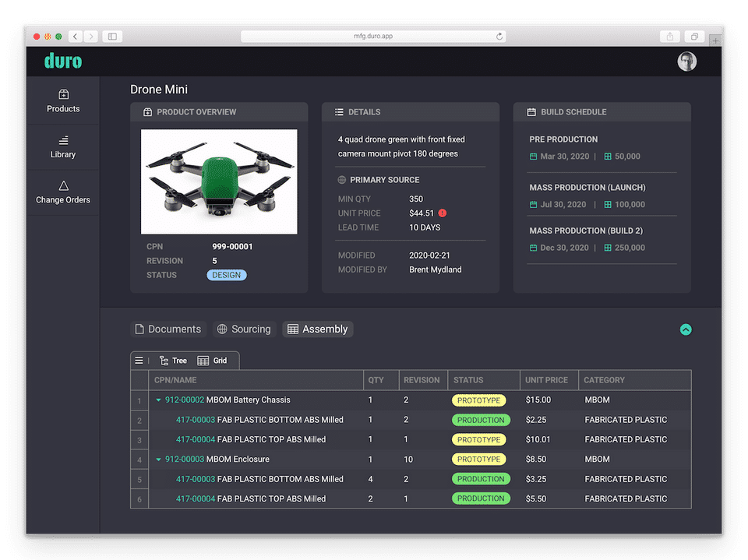Go forward using browser forward arrow
The height and width of the screenshot is (560, 748).
[90, 37]
